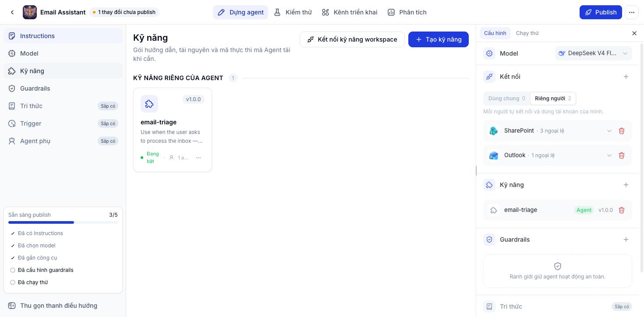
Task: Select Kỹ năng in the left sidebar
Action: tap(63, 71)
